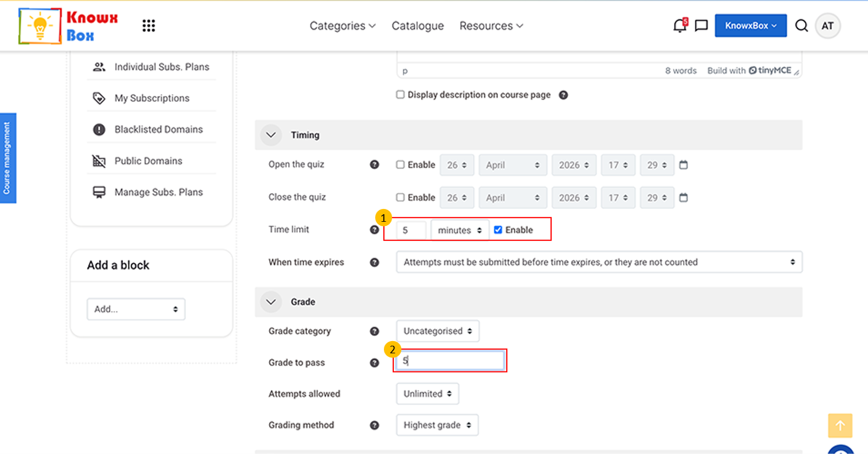Open the Add a block Add... dropdown
The image size is (868, 454).
(x=136, y=310)
